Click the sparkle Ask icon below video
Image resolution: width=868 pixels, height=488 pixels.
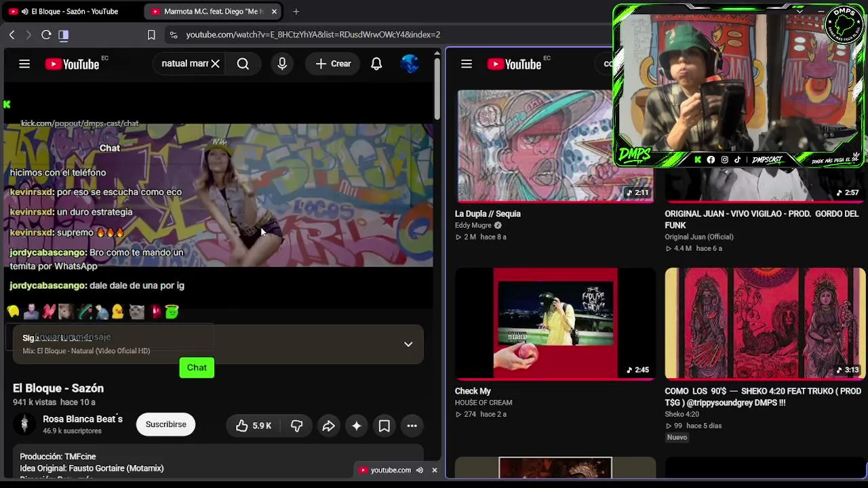coord(357,426)
